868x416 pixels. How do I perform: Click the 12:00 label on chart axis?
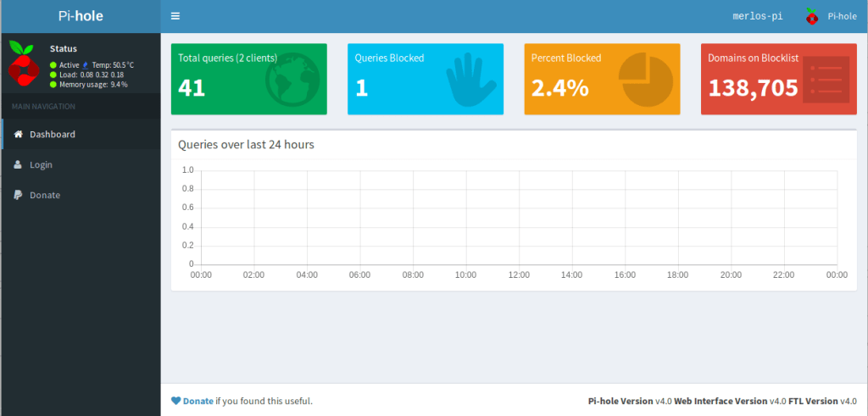pos(519,275)
